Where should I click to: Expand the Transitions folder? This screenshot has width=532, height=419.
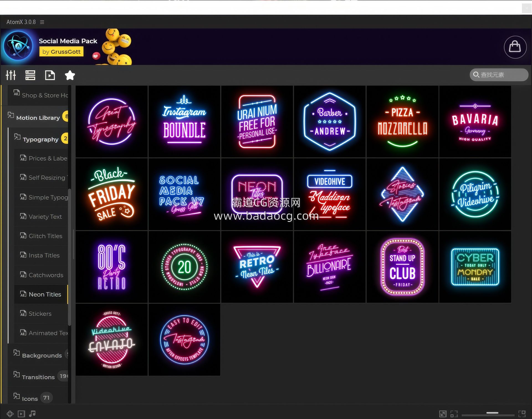38,376
